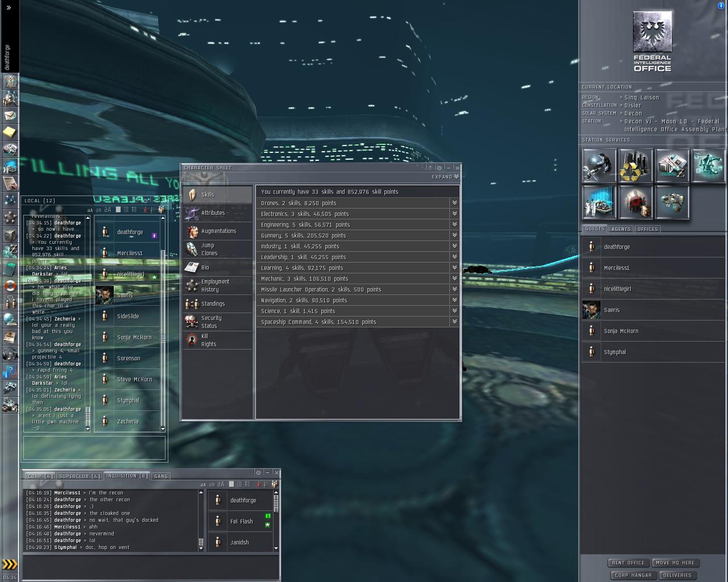The width and height of the screenshot is (728, 582).
Task: Open the Deliveries hangar
Action: pos(677,575)
